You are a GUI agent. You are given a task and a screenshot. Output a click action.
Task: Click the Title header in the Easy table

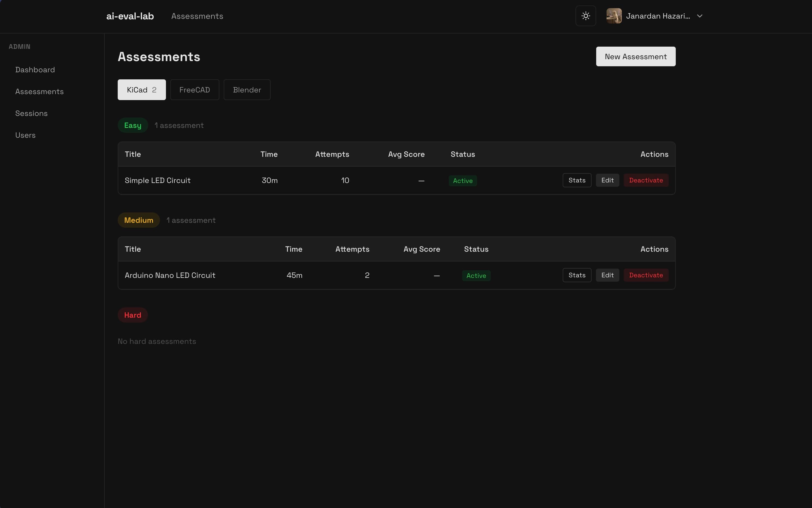[x=133, y=154]
